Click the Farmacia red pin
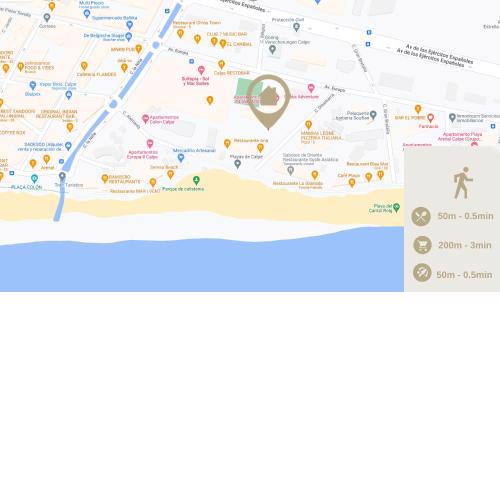 click(431, 118)
